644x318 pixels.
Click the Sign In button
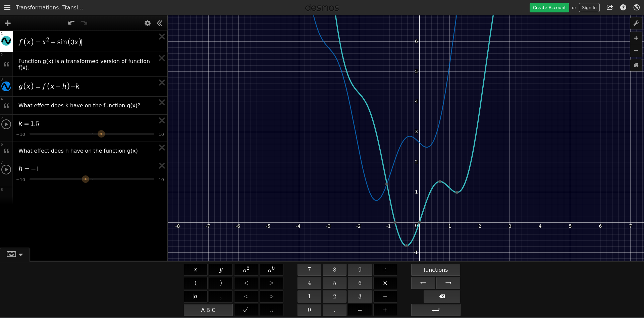pos(589,7)
